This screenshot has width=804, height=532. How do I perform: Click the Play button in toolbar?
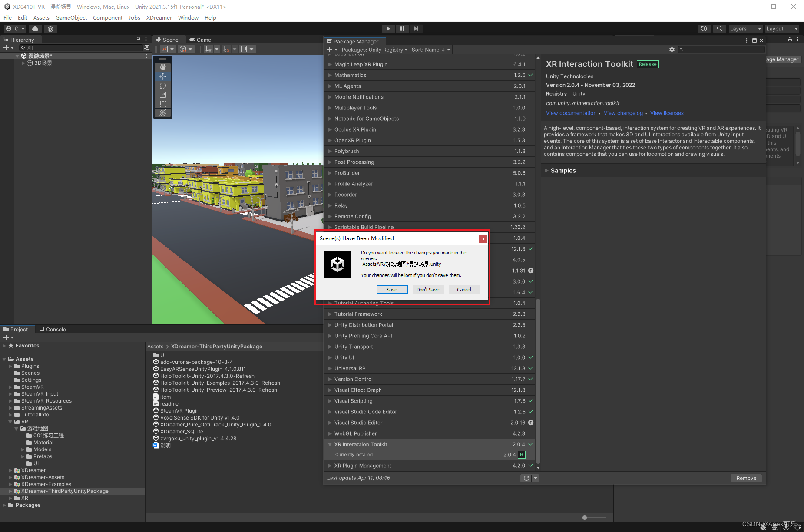(388, 29)
